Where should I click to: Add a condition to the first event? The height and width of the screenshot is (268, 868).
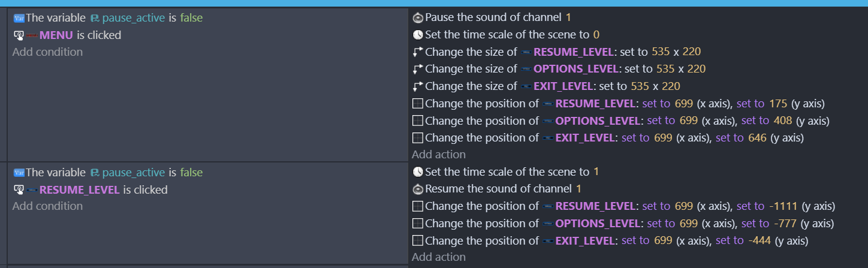(x=48, y=52)
